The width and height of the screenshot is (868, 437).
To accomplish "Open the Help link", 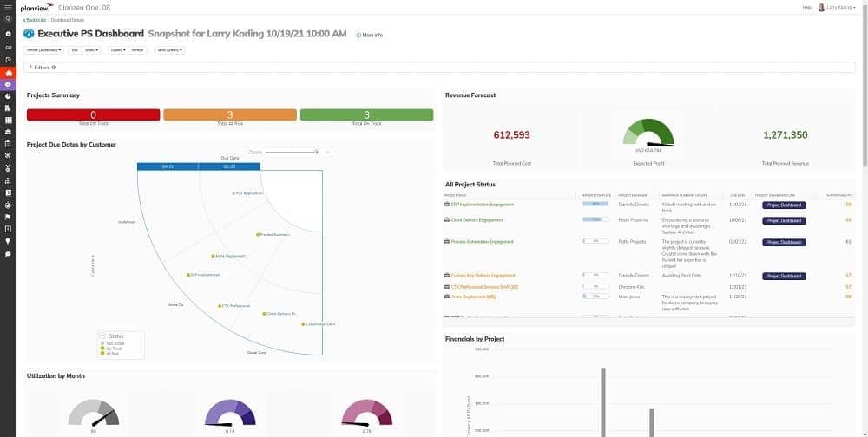I will (x=806, y=7).
